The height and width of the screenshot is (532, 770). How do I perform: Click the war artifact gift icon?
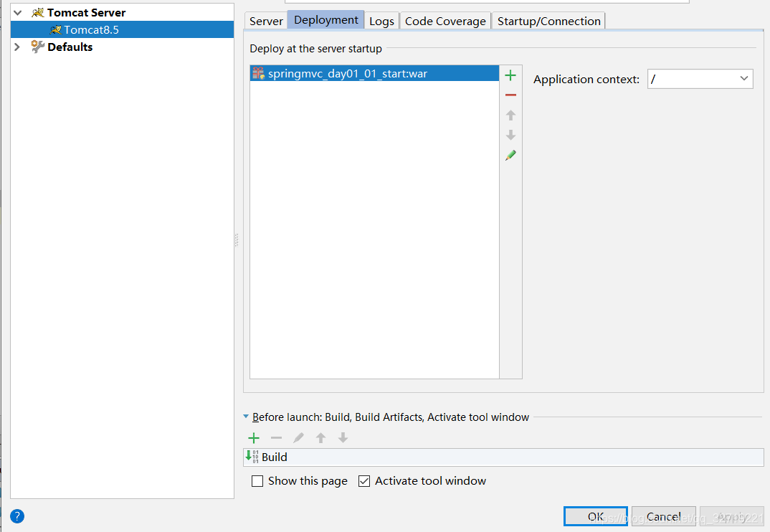(258, 73)
